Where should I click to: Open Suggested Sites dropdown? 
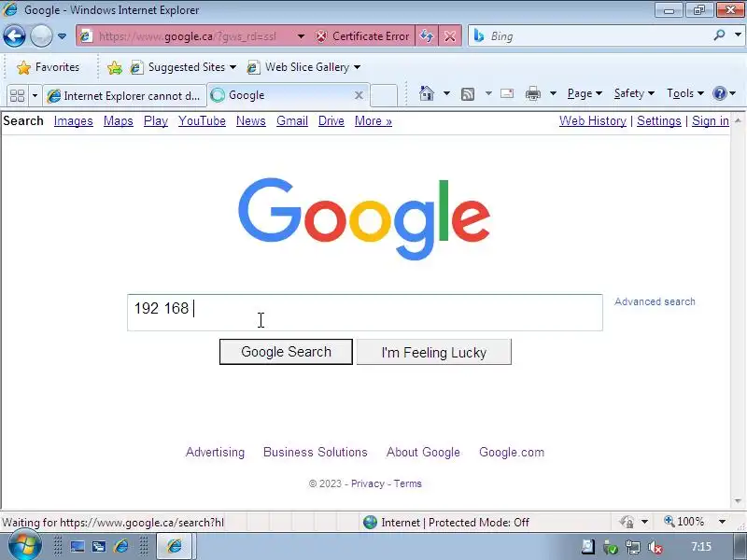tap(184, 67)
